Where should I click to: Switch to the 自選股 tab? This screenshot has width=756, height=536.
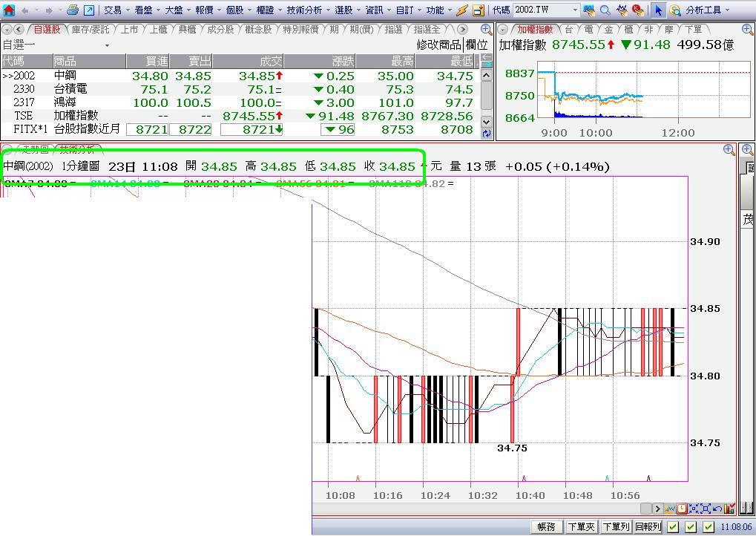coord(47,30)
